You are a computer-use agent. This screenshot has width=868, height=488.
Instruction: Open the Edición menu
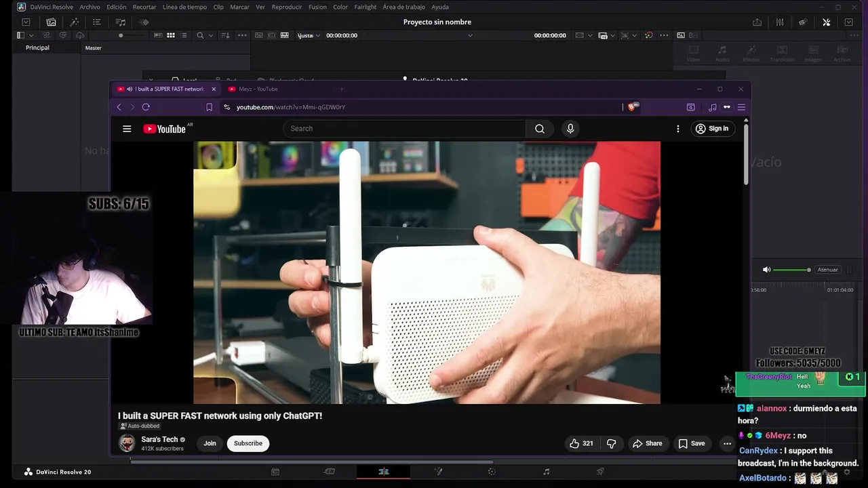(117, 7)
